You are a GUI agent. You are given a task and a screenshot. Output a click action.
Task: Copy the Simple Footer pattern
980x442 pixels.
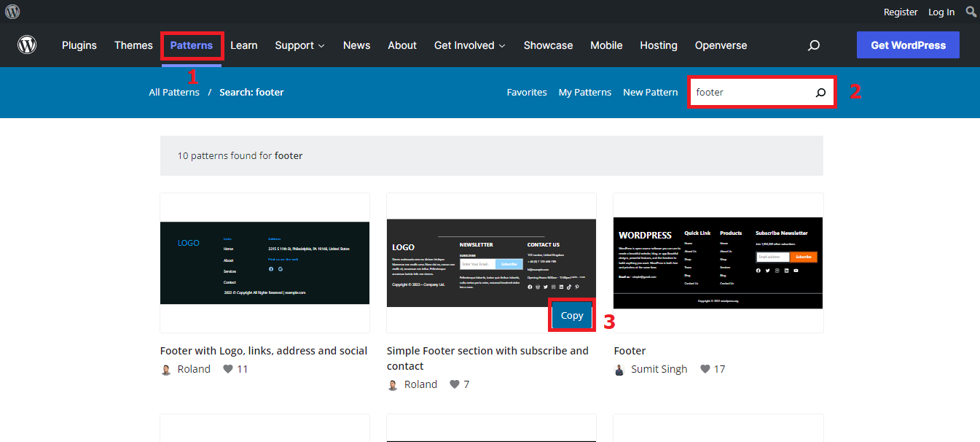571,315
